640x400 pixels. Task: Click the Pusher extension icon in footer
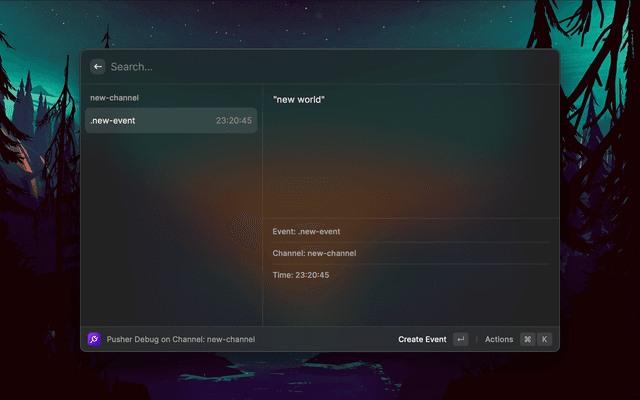point(94,339)
